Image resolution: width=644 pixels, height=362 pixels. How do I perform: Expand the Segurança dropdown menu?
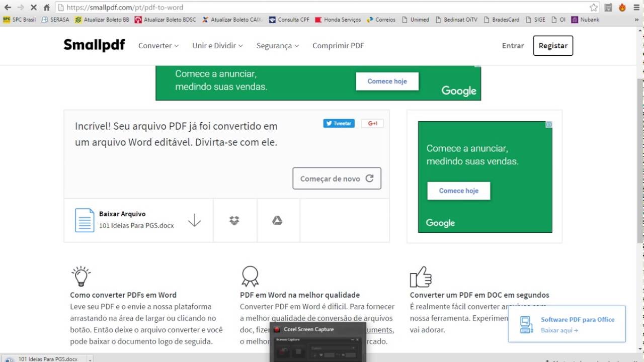point(278,45)
